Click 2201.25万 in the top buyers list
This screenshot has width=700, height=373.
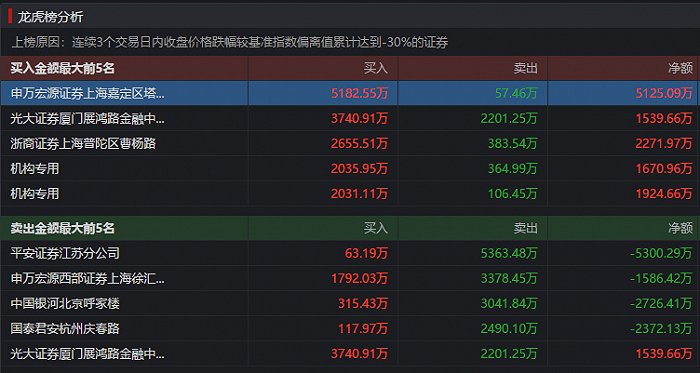point(509,118)
